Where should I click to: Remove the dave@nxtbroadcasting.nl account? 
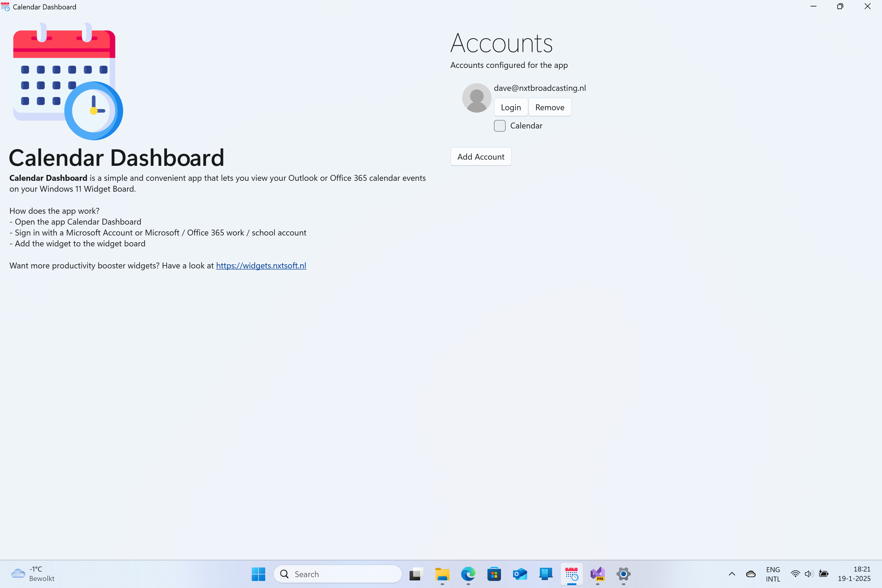[550, 107]
